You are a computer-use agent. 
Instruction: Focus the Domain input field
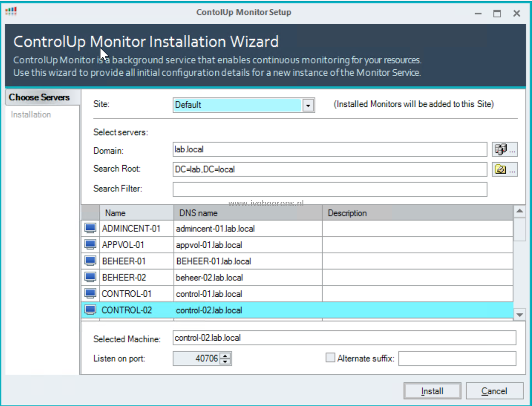(330, 149)
